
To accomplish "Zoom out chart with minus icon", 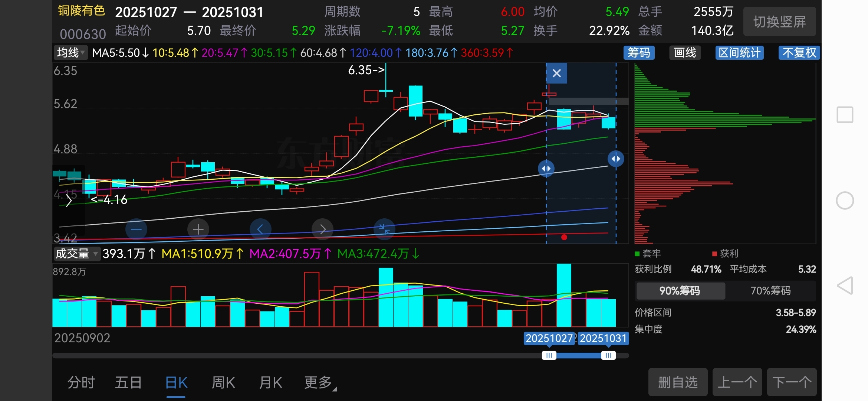I will coord(136,229).
